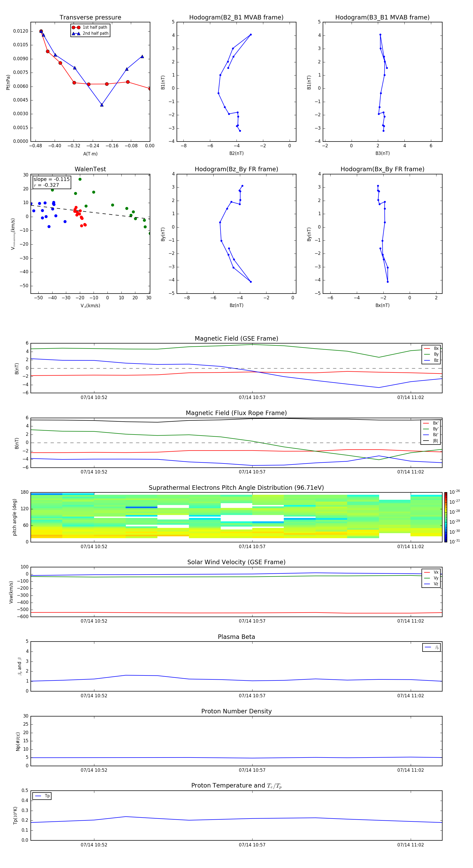Image resolution: width=473 pixels, height=868 pixels.
Task: Select the βp legend entry in Plasma Beta
Action: [431, 647]
